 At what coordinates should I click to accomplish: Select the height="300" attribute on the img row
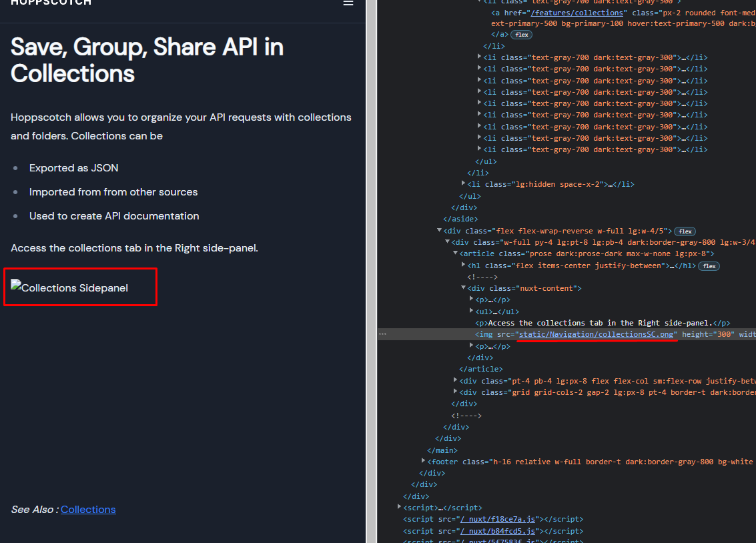(708, 334)
